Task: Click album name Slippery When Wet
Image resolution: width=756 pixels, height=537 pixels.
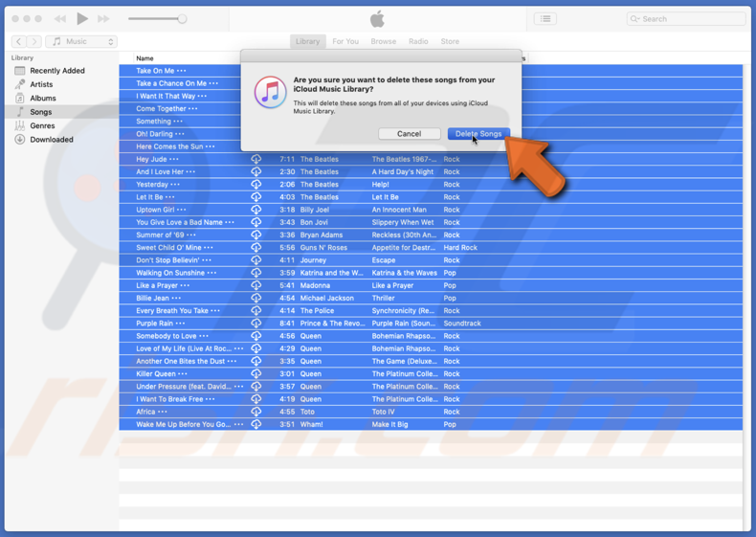Action: pyautogui.click(x=403, y=222)
